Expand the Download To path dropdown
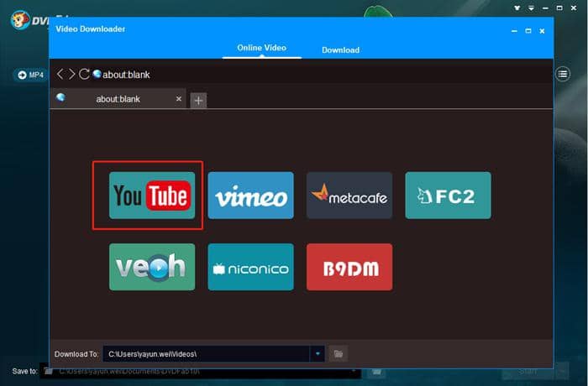 [x=318, y=354]
